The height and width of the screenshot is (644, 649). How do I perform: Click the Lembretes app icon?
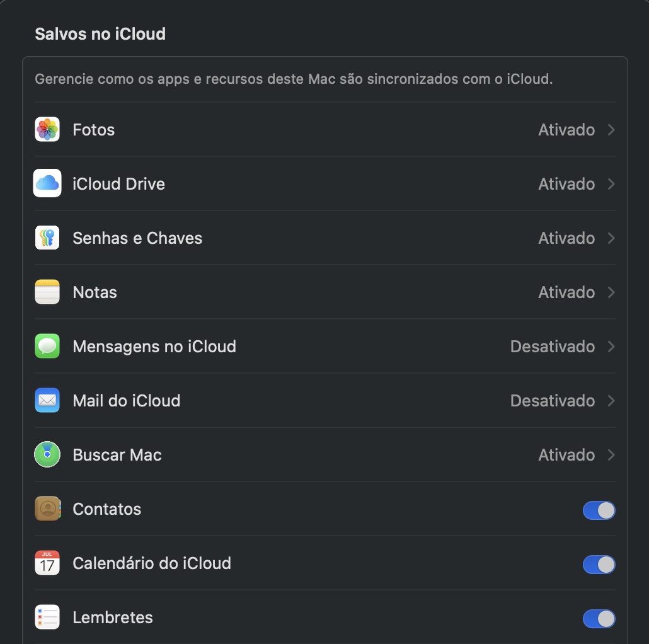(47, 617)
